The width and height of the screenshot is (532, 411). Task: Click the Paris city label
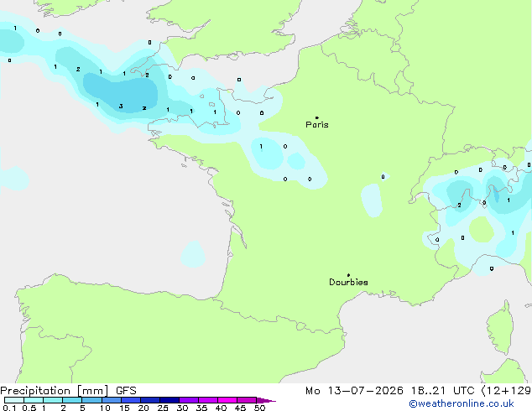pyautogui.click(x=317, y=125)
